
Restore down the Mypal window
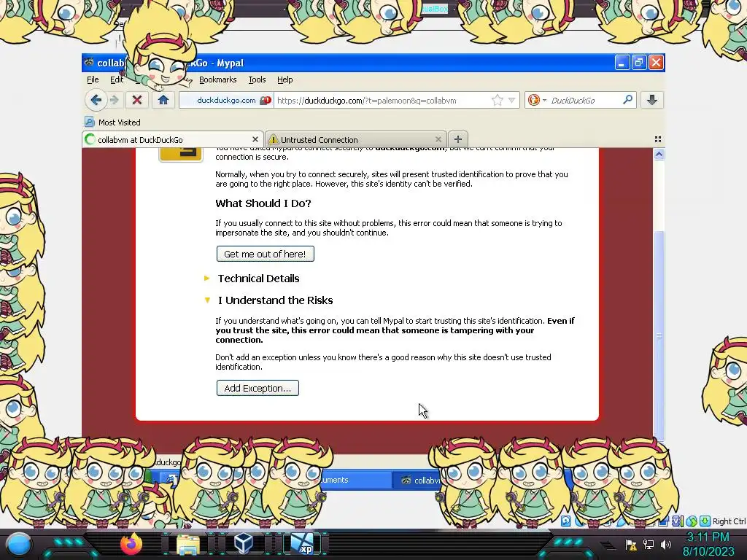(639, 63)
